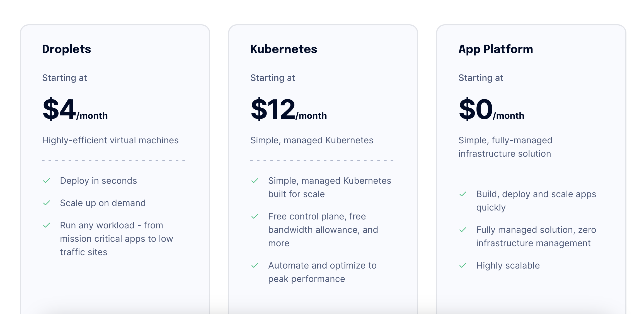Select the checkmark beside "Highly scalable"
This screenshot has width=644, height=314.
(x=463, y=265)
